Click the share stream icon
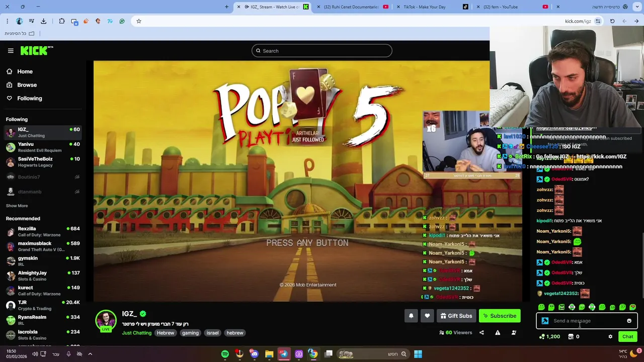 coord(481,332)
